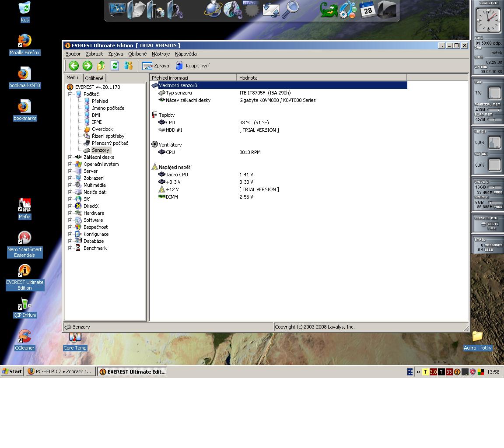Screen dimensions: 504x448
Task: Click the Koupit nyní toolbar button
Action: pyautogui.click(x=192, y=66)
